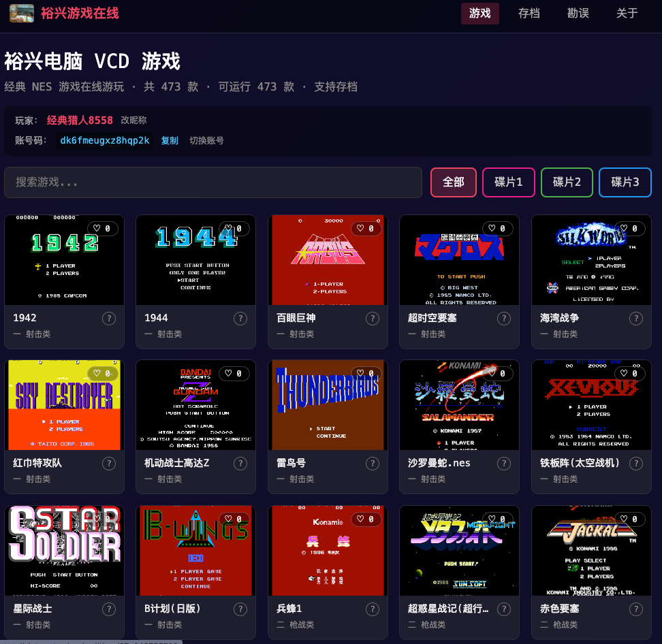Open 1942 game thumbnail
662x644 pixels.
pos(64,260)
